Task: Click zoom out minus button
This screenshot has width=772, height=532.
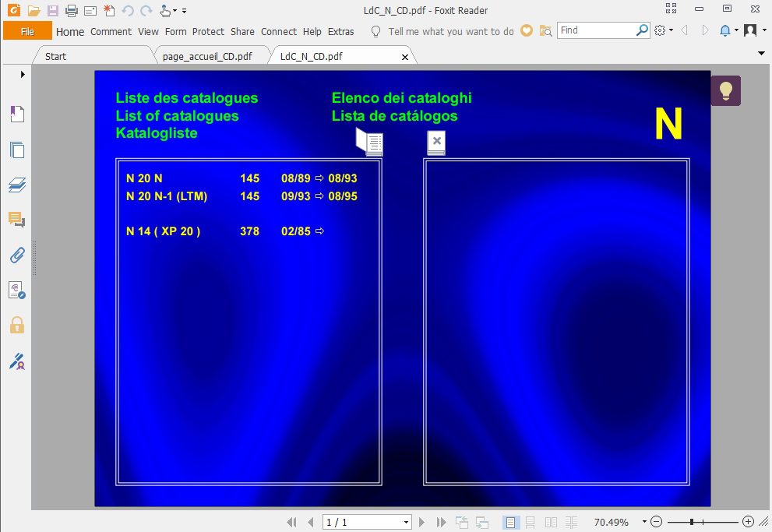Action: point(656,522)
